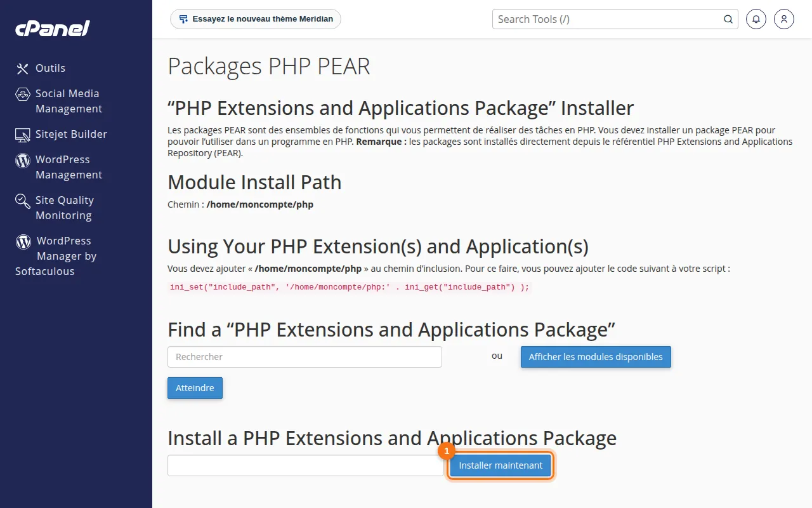Go to Outils in the sidebar
This screenshot has height=508, width=812.
coord(50,69)
